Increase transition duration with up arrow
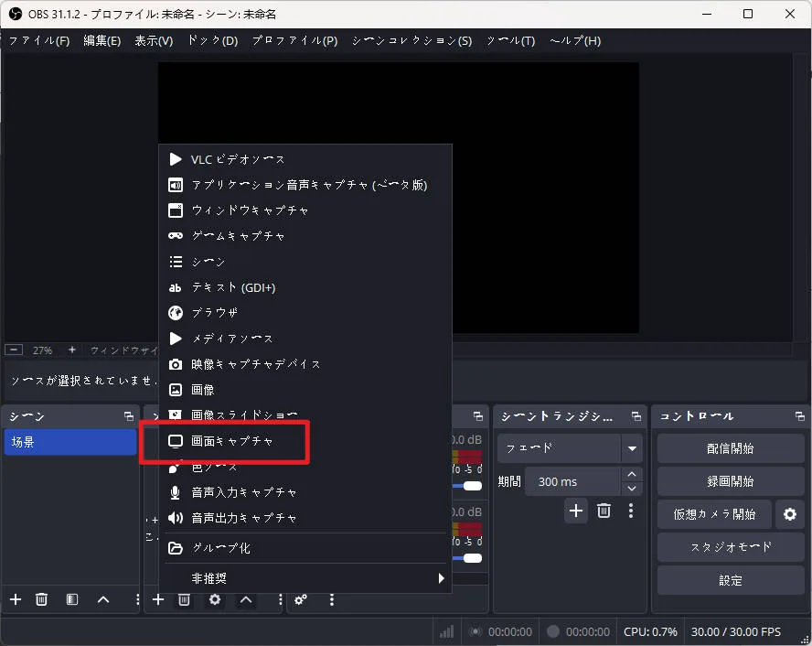The height and width of the screenshot is (646, 812). (x=632, y=475)
